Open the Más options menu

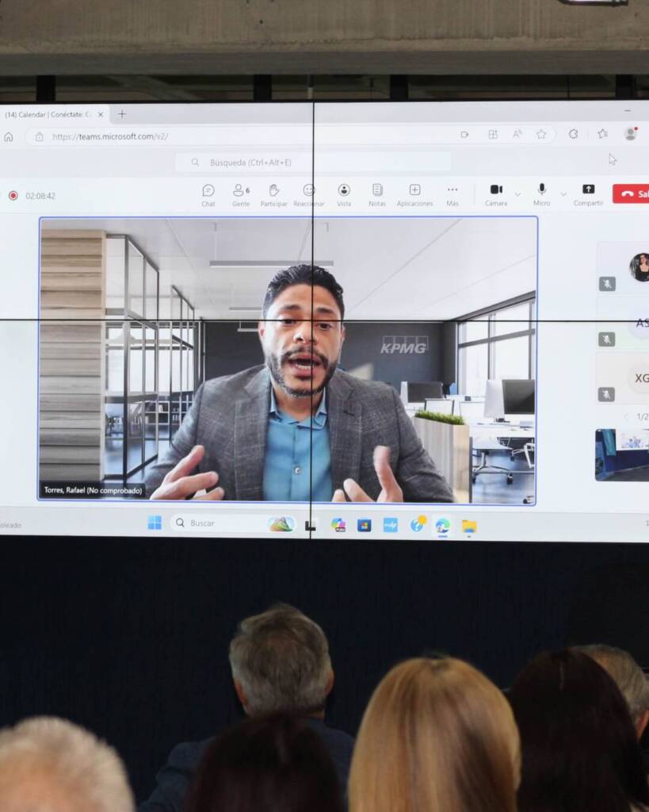pyautogui.click(x=452, y=194)
